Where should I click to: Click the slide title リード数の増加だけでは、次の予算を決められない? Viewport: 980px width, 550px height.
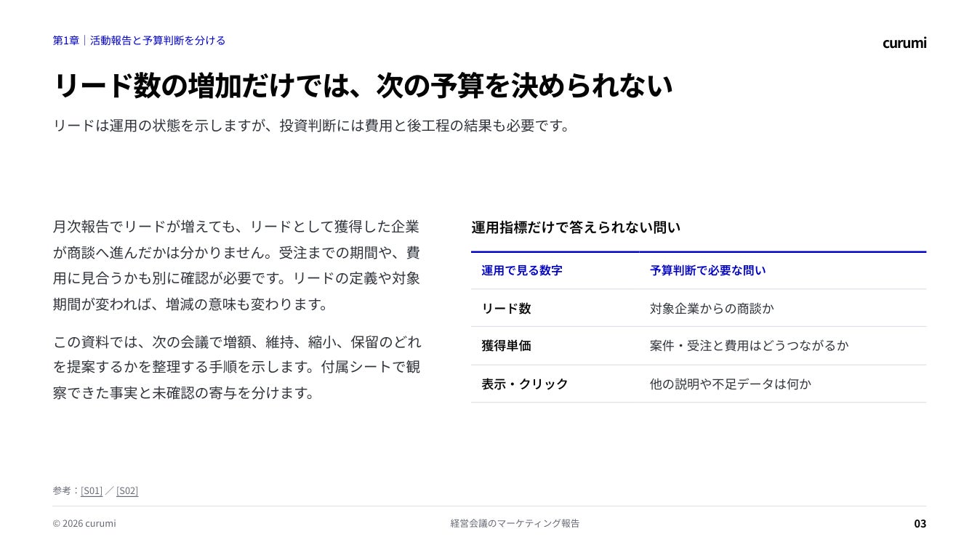[x=363, y=86]
